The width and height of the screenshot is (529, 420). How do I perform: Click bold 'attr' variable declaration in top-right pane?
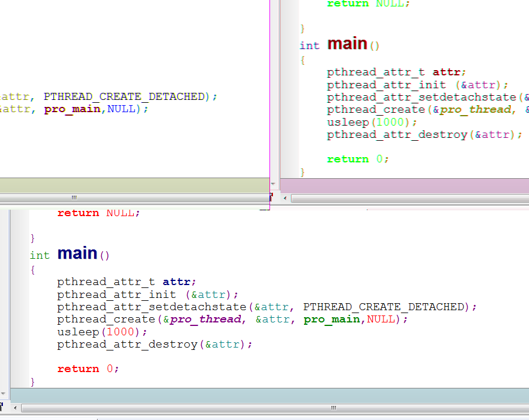[447, 72]
